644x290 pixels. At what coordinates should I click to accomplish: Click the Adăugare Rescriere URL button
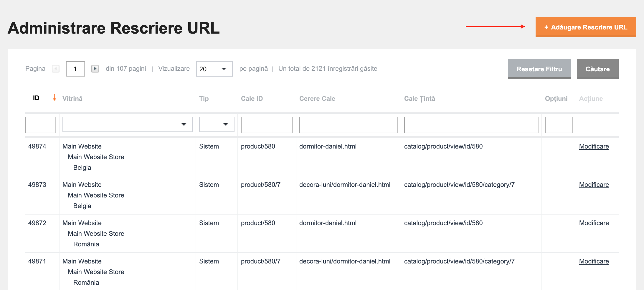(x=586, y=27)
